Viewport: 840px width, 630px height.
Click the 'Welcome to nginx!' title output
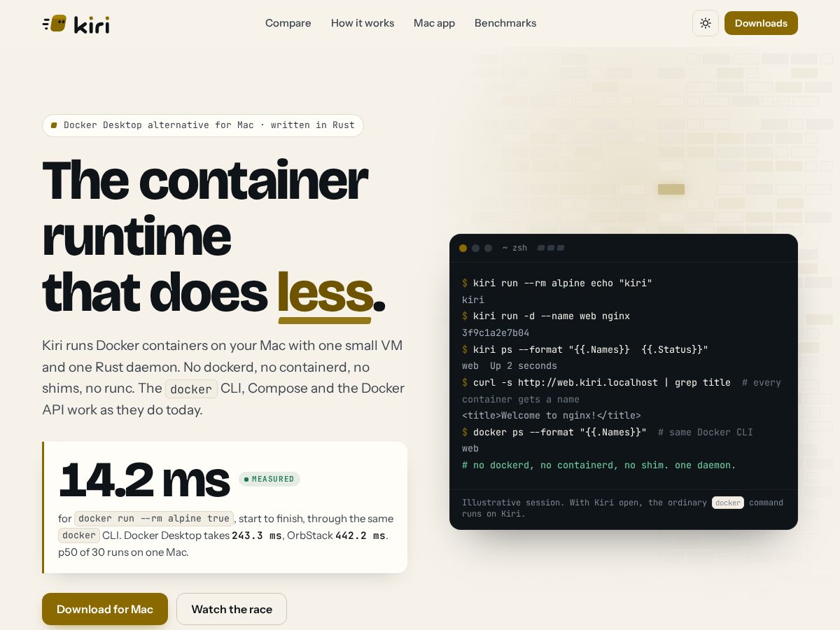[x=552, y=415]
